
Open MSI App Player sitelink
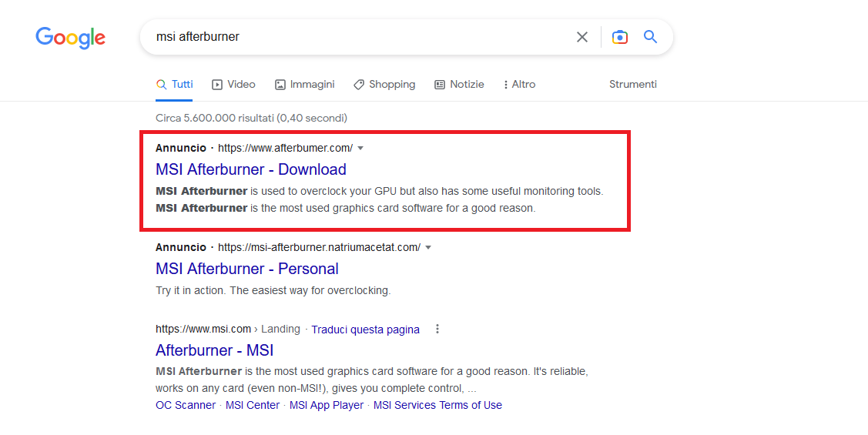coord(327,405)
